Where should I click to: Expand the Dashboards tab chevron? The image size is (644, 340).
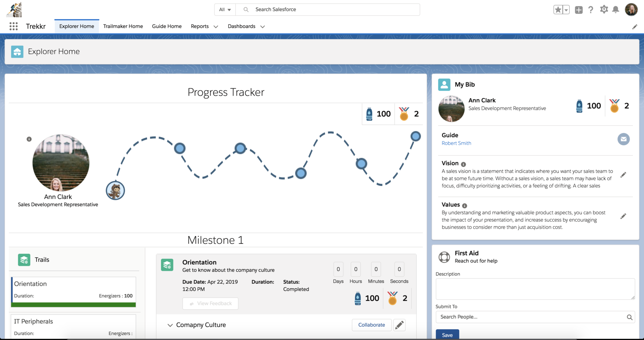click(263, 26)
